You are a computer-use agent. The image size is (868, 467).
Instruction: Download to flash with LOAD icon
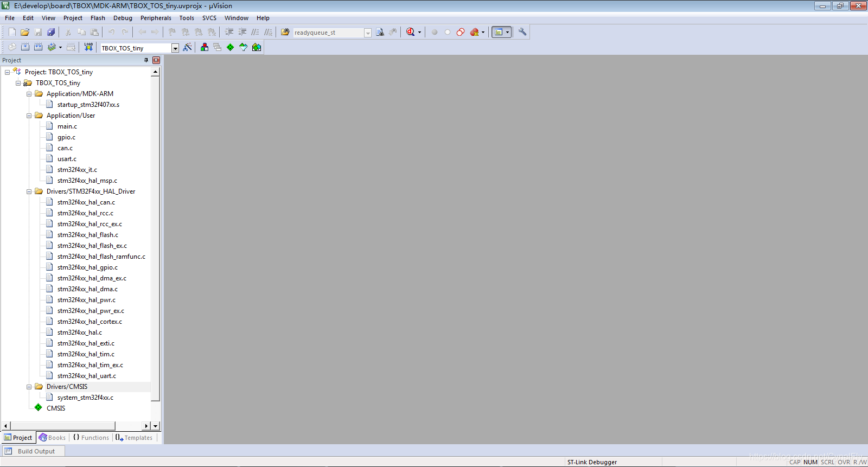(88, 47)
